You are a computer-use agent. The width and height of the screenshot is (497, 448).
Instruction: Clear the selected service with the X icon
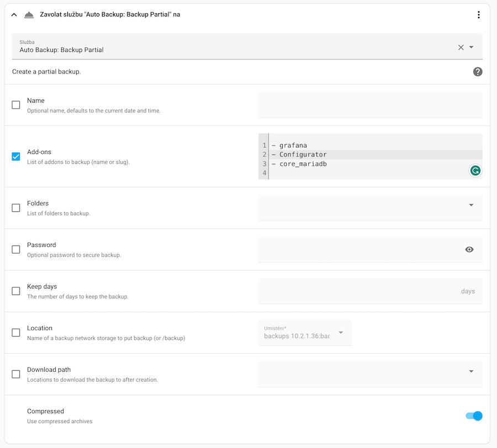(461, 47)
